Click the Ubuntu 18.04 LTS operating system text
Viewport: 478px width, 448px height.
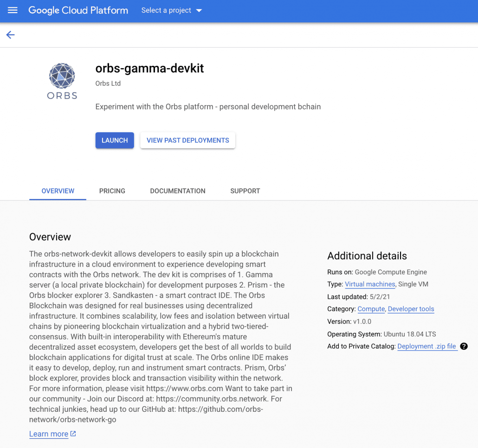[x=410, y=334]
